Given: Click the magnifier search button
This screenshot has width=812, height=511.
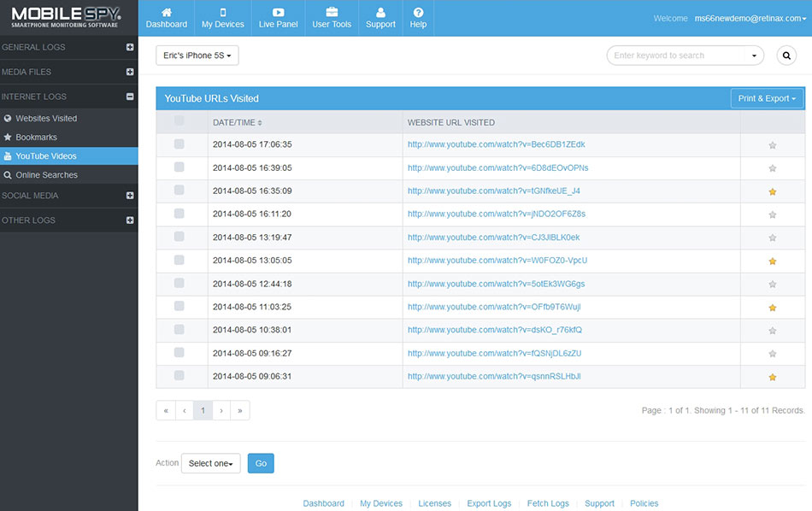Looking at the screenshot, I should pos(786,56).
